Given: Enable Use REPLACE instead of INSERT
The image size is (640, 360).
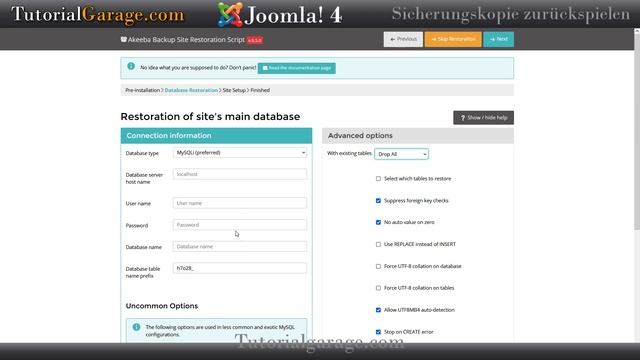Looking at the screenshot, I should (378, 244).
